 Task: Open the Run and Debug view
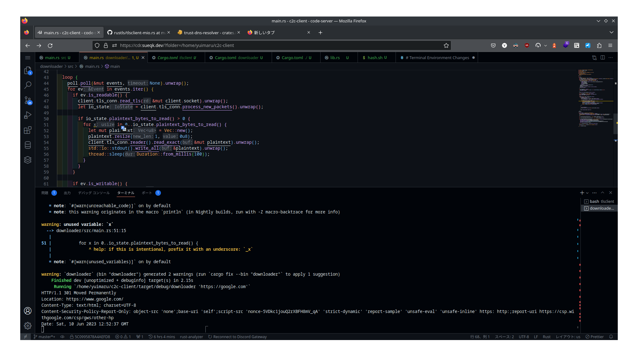pos(28,115)
